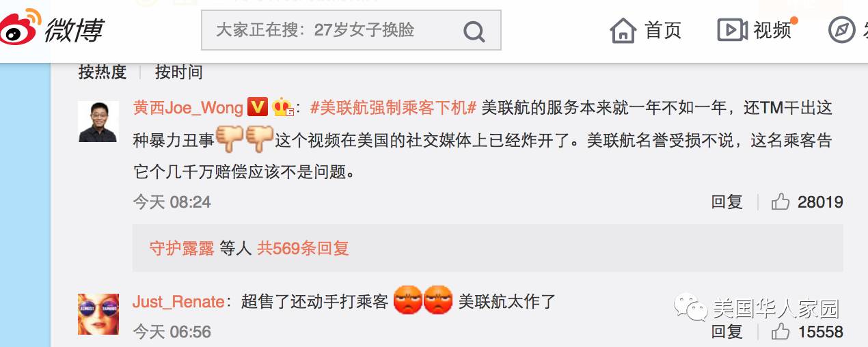The image size is (868, 347).
Task: Open hashtag #美联航强制乘客下机#
Action: click(393, 108)
